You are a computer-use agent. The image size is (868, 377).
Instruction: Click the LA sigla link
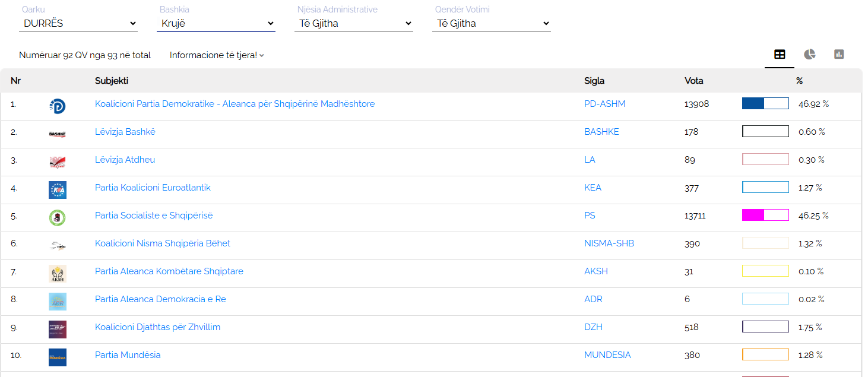590,160
